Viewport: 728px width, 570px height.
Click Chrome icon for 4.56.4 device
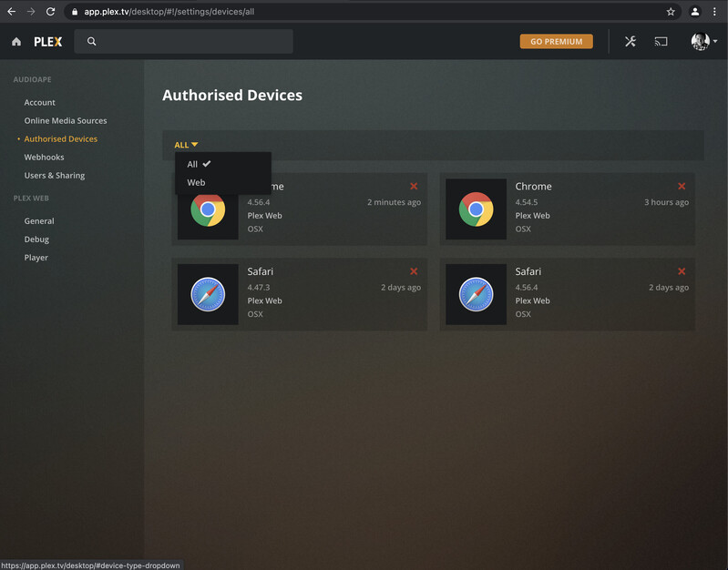[208, 209]
